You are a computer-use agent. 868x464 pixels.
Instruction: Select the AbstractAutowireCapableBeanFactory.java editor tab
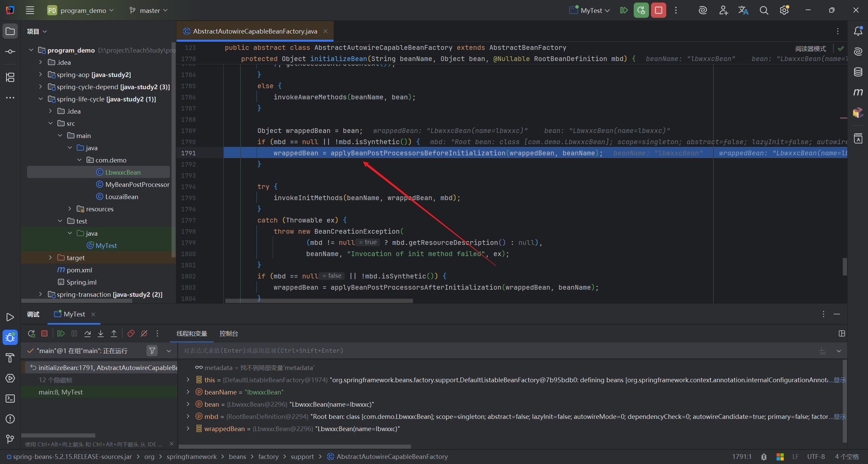point(255,31)
